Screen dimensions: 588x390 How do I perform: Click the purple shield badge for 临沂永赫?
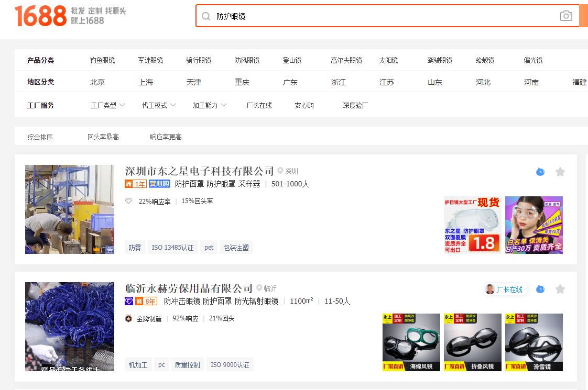click(129, 301)
